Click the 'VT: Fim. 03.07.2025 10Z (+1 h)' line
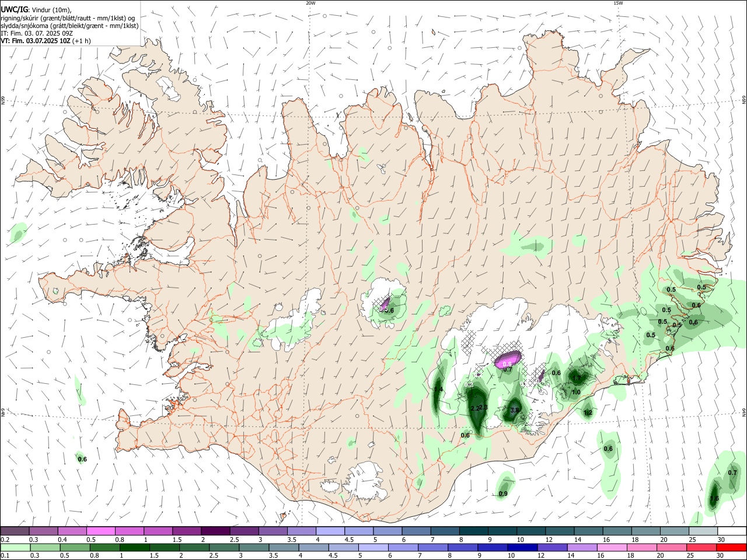 [46, 41]
